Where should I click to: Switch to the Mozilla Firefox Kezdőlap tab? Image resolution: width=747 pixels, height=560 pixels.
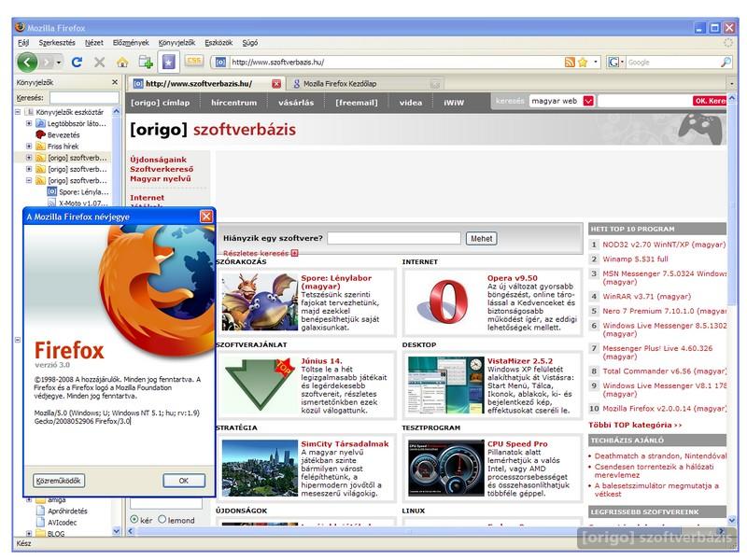(x=365, y=84)
